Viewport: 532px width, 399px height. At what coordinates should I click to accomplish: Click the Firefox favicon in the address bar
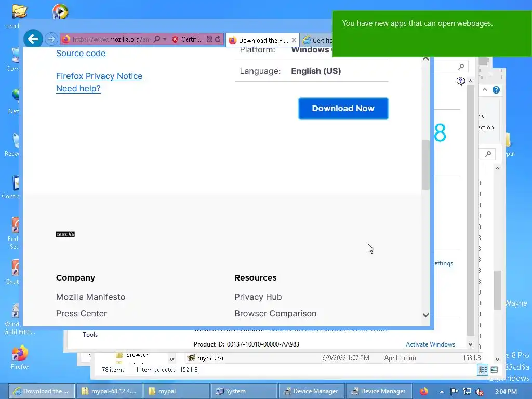66,39
